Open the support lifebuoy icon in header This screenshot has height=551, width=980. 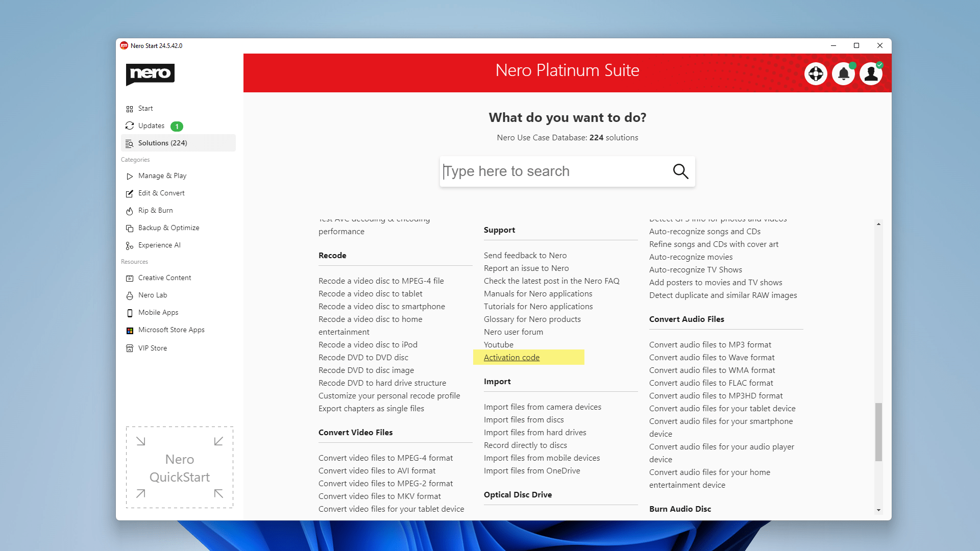(x=816, y=74)
